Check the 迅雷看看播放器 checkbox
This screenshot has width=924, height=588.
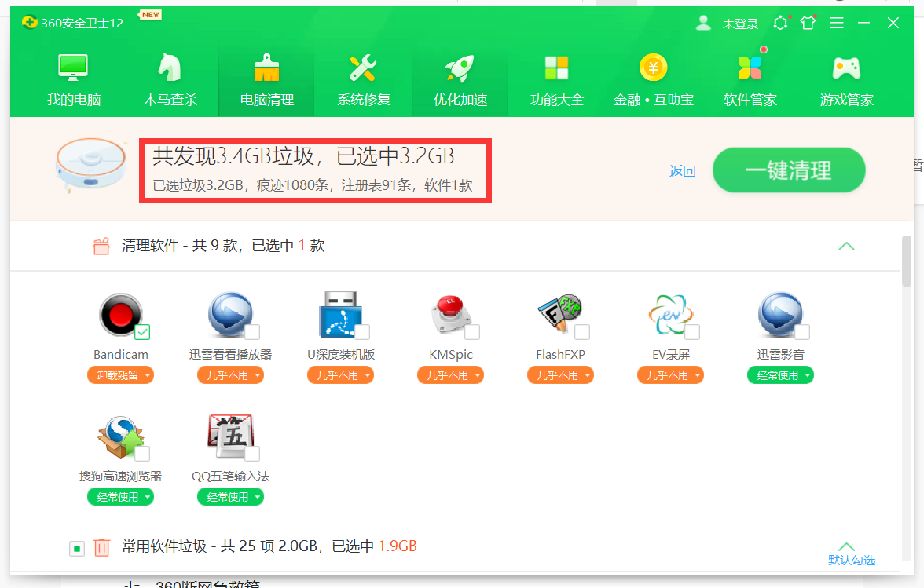coord(252,332)
